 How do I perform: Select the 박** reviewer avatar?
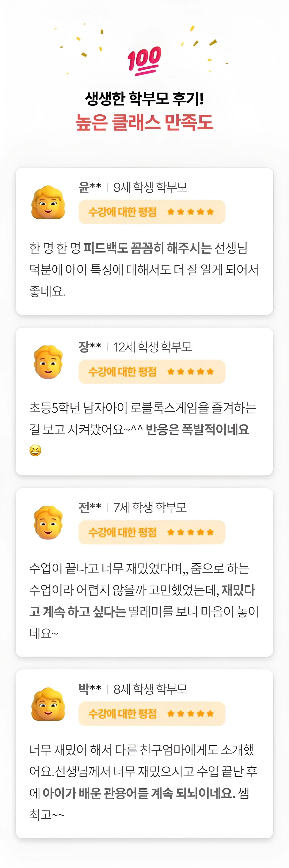tap(48, 704)
